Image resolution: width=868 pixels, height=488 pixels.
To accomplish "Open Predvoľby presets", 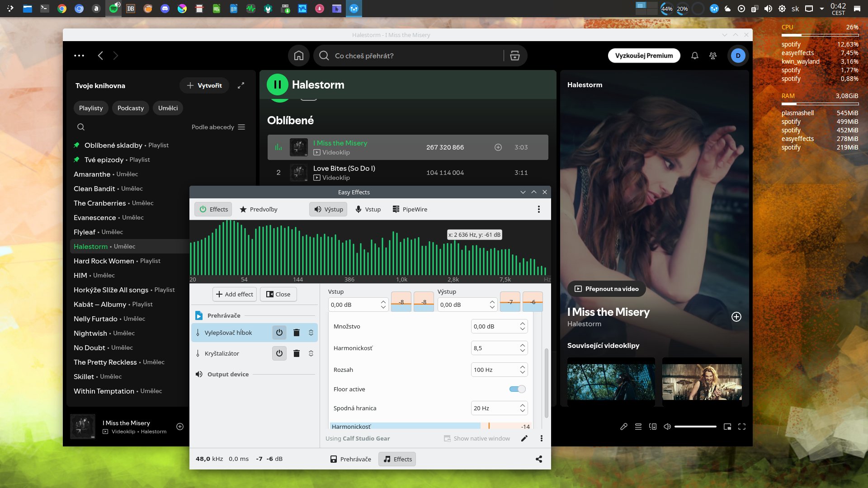I will 259,209.
